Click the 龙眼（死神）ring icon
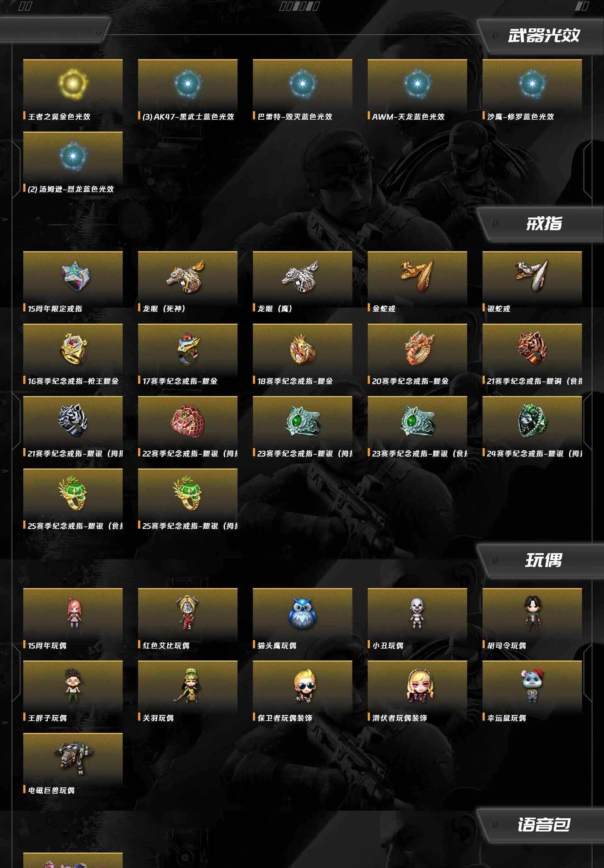The image size is (604, 868). [186, 276]
